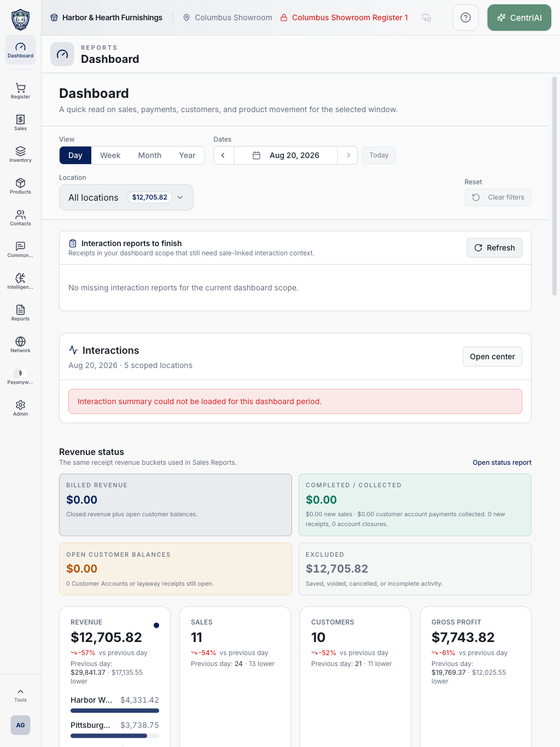
Task: Open the Payanywhere sidebar item
Action: (x=20, y=376)
